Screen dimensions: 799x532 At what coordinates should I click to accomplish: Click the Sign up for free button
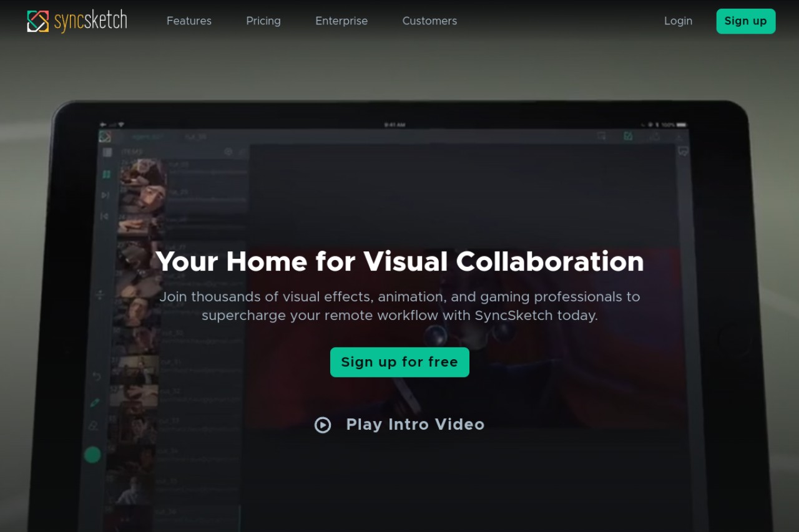(399, 362)
